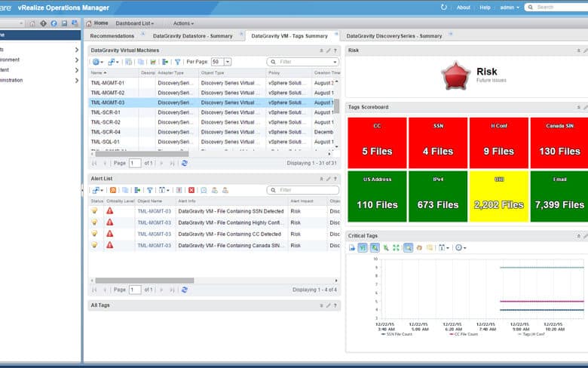Viewport: 588px width, 368px height.
Task: Open the Dashboard List dropdown
Action: click(x=135, y=23)
